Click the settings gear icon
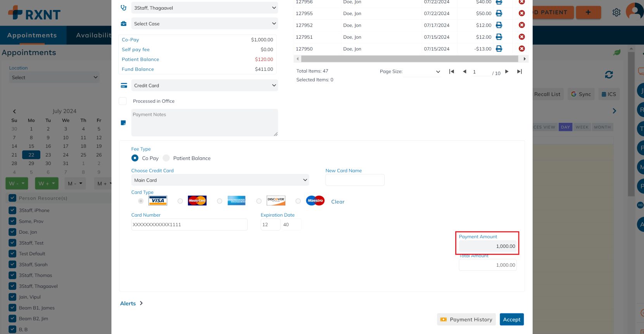 616,12
